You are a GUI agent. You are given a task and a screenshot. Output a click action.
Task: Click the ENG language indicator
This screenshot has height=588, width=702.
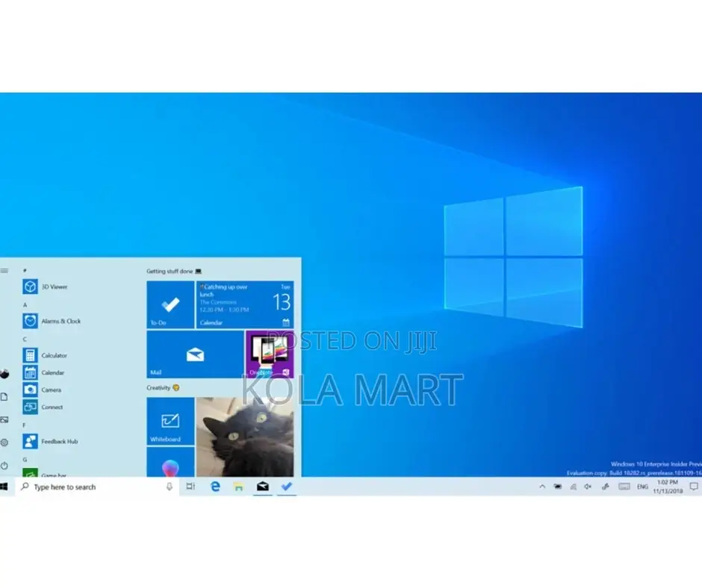click(642, 487)
